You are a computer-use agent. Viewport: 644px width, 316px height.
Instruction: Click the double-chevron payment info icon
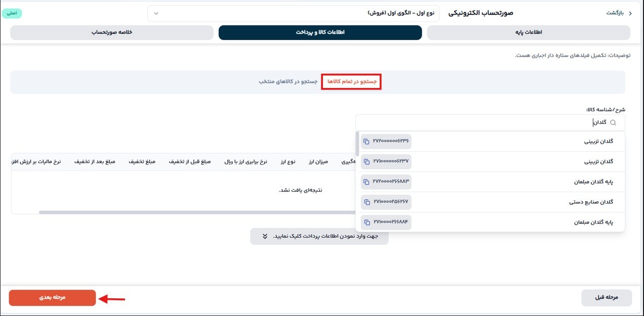click(265, 236)
